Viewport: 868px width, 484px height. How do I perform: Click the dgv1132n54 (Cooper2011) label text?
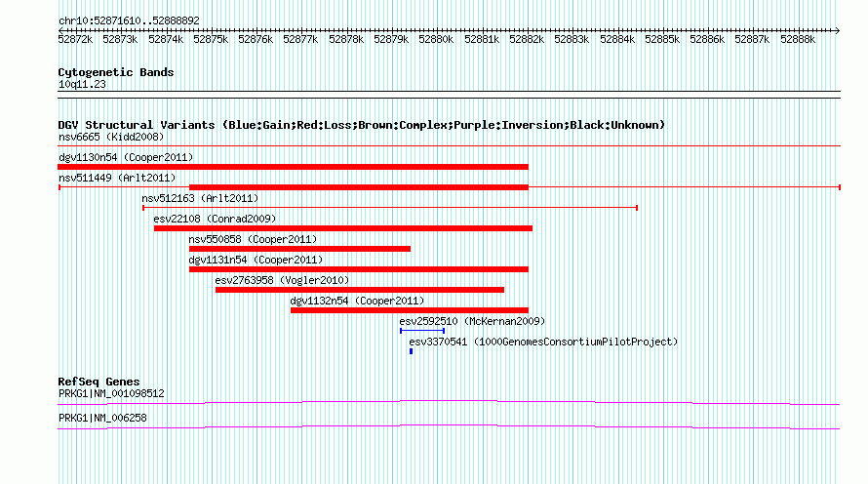click(x=357, y=301)
